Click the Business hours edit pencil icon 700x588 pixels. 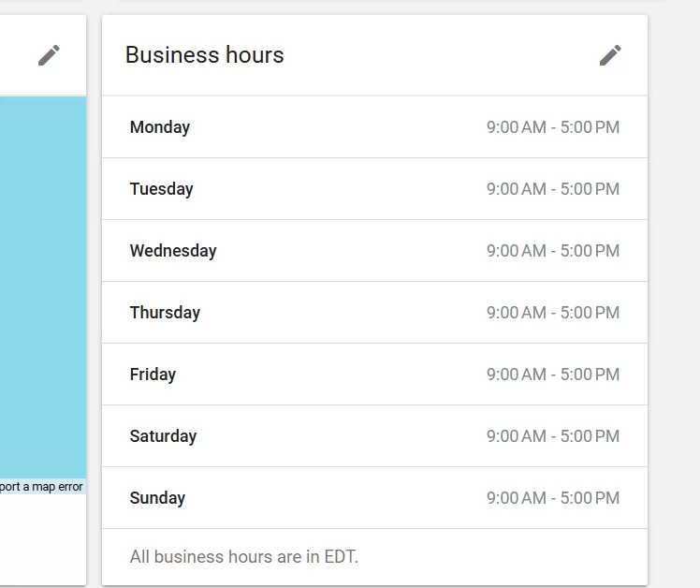(x=610, y=55)
